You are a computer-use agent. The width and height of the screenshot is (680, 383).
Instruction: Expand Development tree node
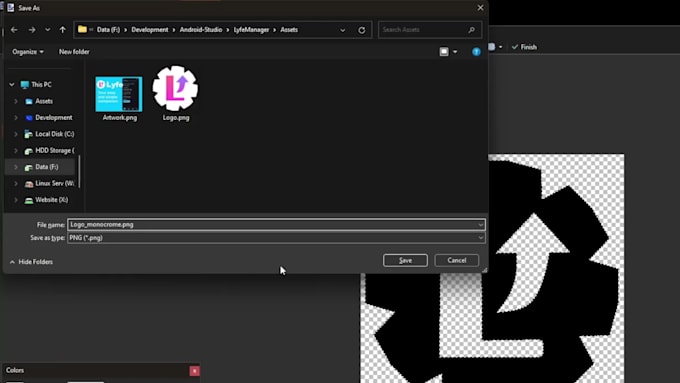pos(16,118)
